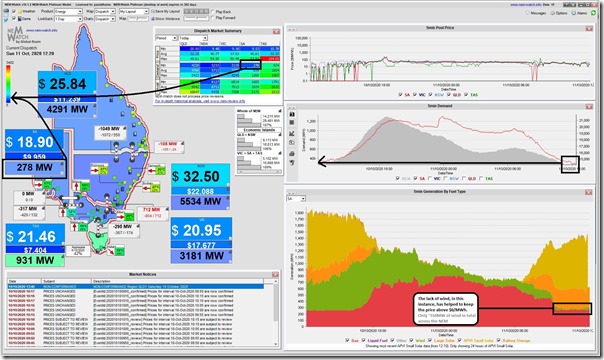Click the grid table icon beside demand chart
The height and width of the screenshot is (360, 604).
coord(292,122)
